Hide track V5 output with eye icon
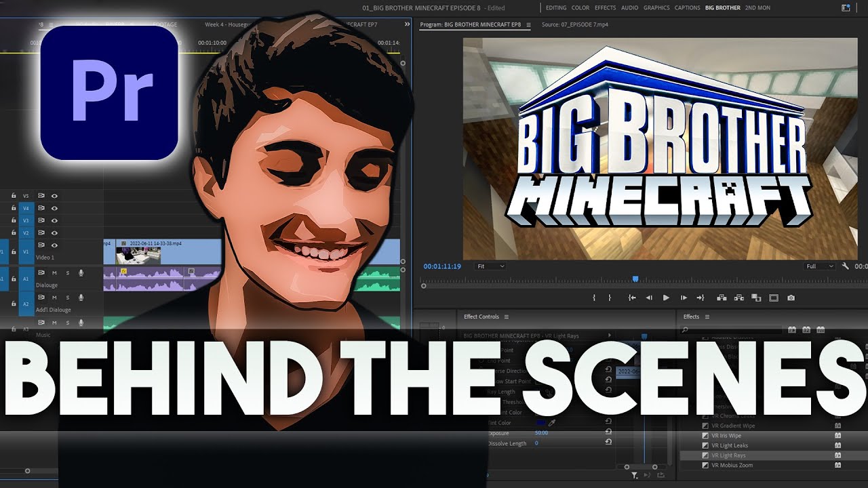Screen dimensions: 868x488 (54, 196)
